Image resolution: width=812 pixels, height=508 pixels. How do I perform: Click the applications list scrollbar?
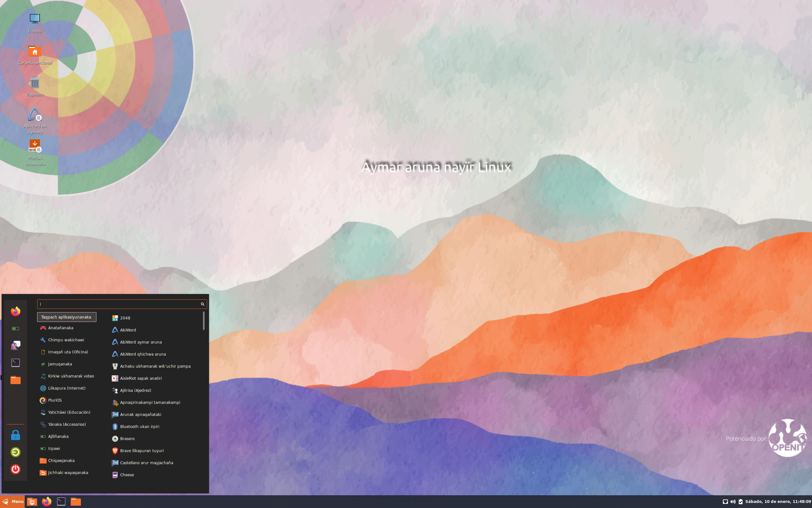204,321
